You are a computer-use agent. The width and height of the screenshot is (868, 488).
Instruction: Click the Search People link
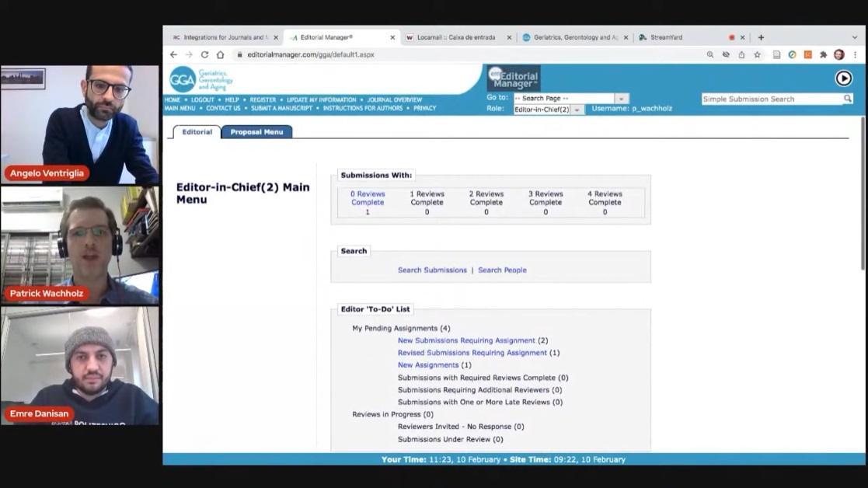(502, 270)
